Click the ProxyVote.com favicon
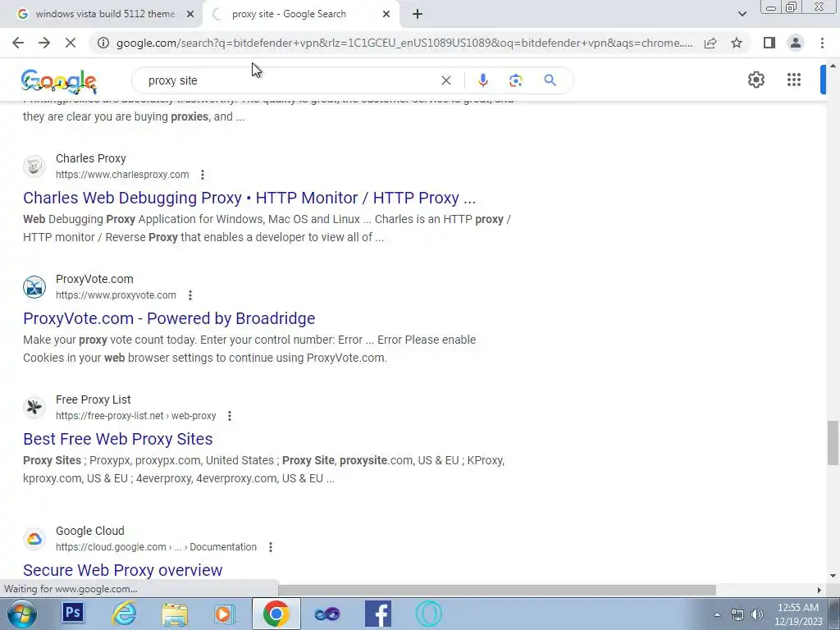Screen dimensions: 840x630 click(34, 286)
